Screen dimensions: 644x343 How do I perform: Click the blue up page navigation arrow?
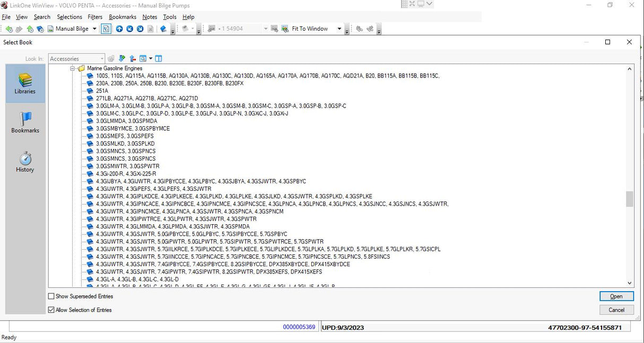pyautogui.click(x=119, y=29)
